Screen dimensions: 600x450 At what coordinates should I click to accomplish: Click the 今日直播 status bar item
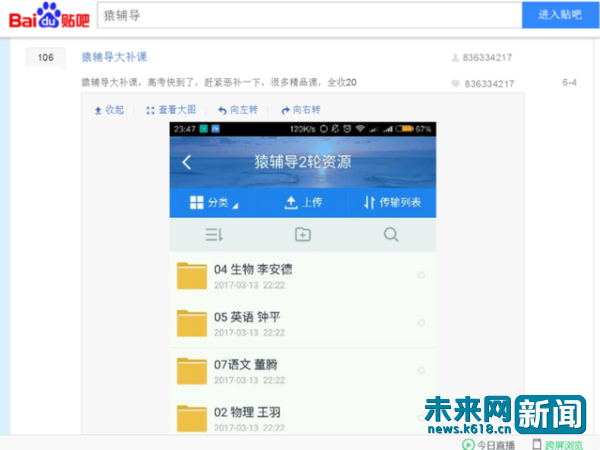pos(489,445)
